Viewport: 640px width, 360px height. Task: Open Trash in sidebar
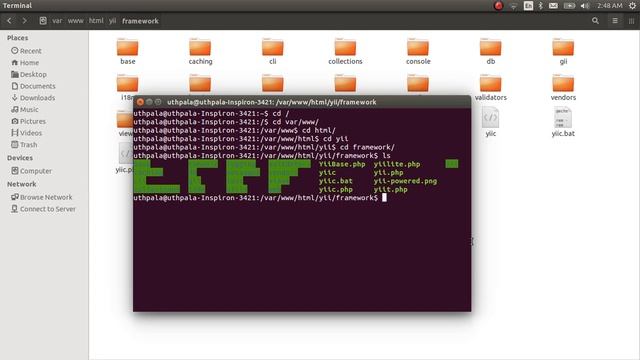(24, 144)
